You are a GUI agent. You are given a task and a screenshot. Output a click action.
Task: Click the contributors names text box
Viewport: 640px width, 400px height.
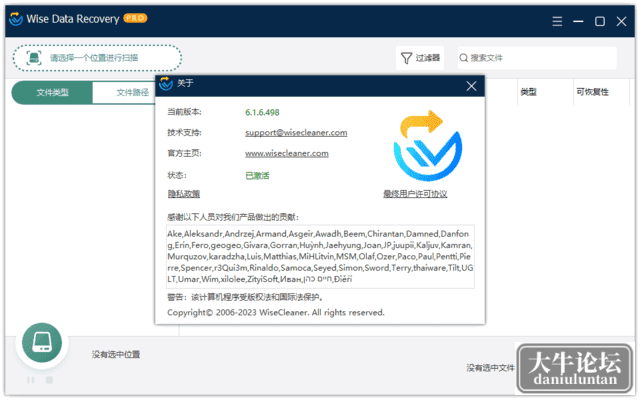tap(320, 257)
